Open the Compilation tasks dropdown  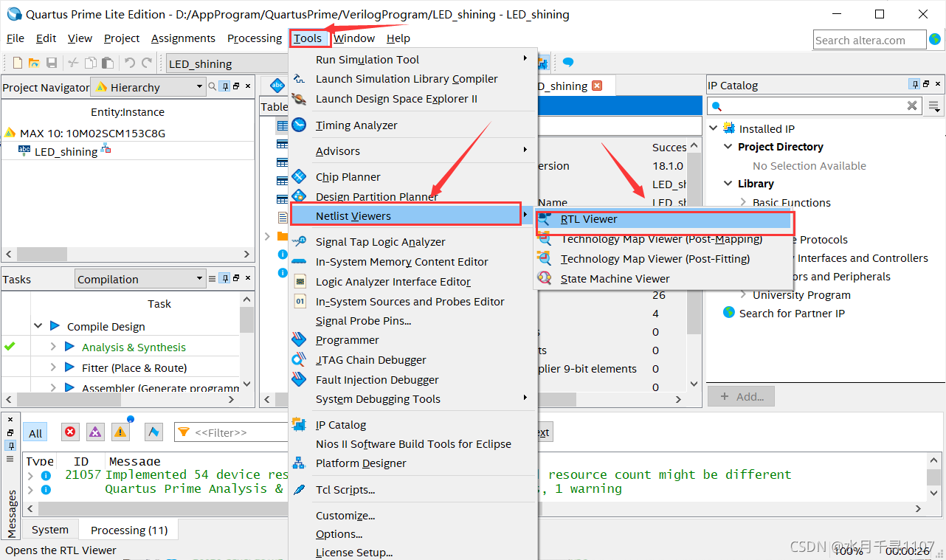(x=140, y=279)
